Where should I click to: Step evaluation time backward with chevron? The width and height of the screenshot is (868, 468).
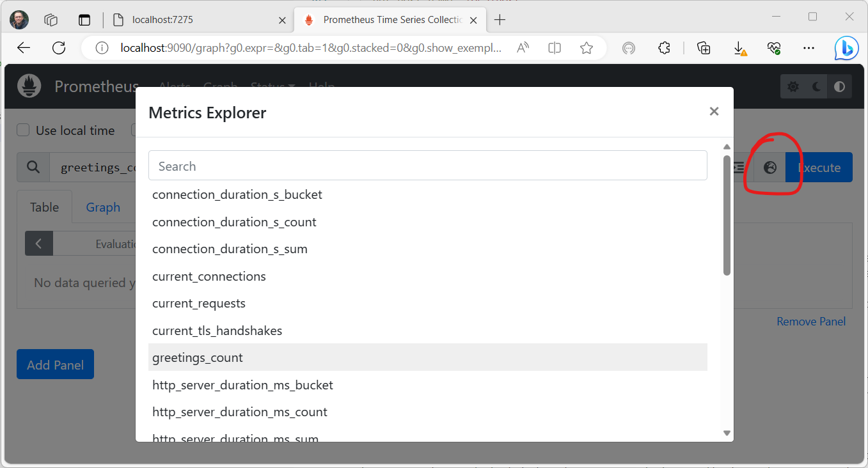coord(39,244)
